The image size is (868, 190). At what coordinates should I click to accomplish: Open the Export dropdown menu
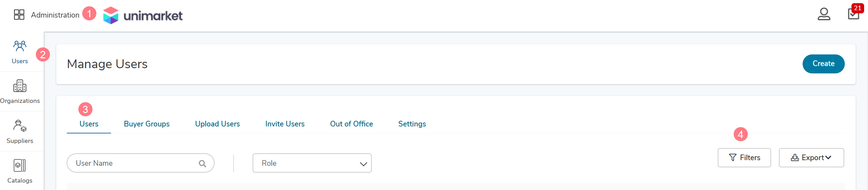tap(811, 158)
